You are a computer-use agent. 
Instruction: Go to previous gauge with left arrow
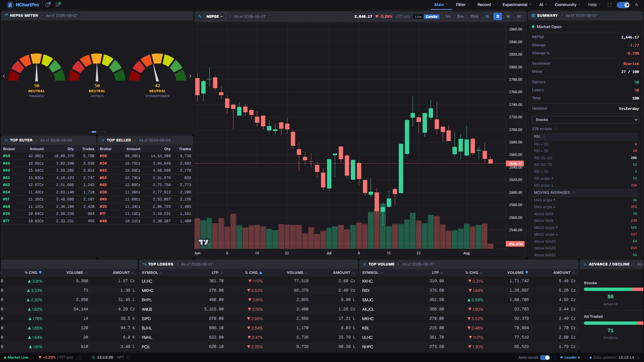coord(4,76)
